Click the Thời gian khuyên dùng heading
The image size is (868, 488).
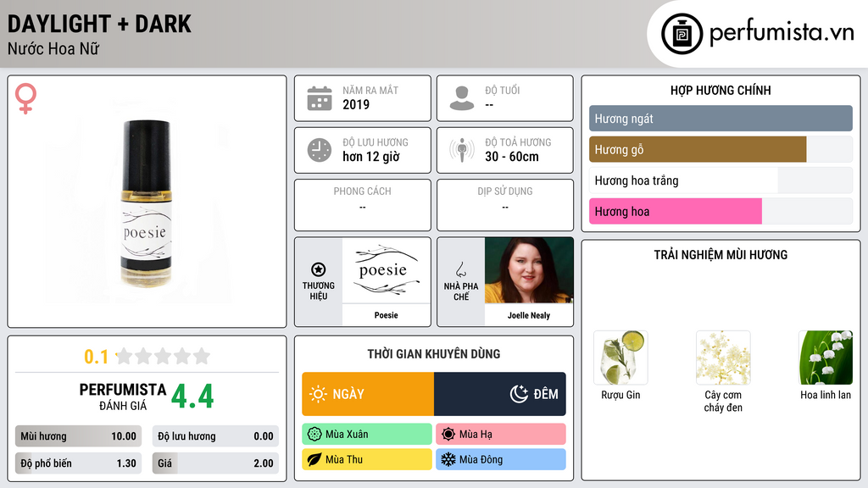[x=434, y=354]
